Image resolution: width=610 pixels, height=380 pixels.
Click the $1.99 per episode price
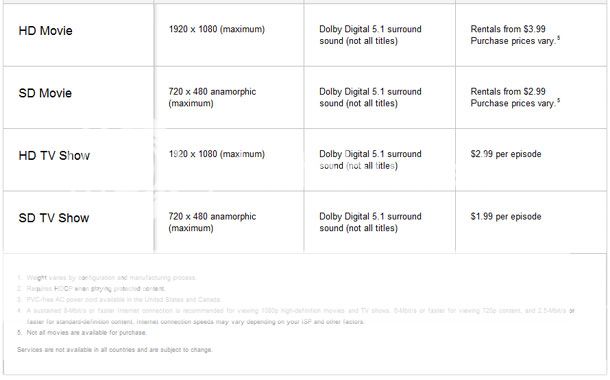(506, 216)
